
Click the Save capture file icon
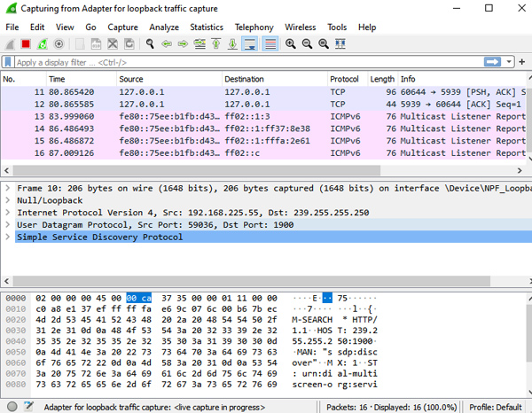97,44
